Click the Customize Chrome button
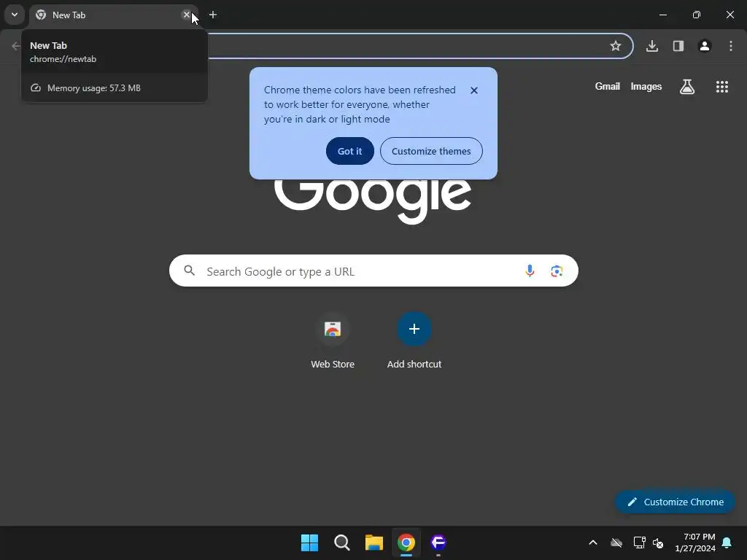Screen dimensions: 747x560 (675, 502)
